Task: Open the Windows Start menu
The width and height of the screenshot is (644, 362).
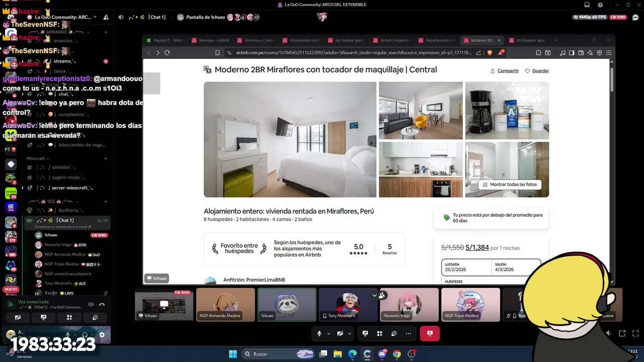Action: [233, 354]
